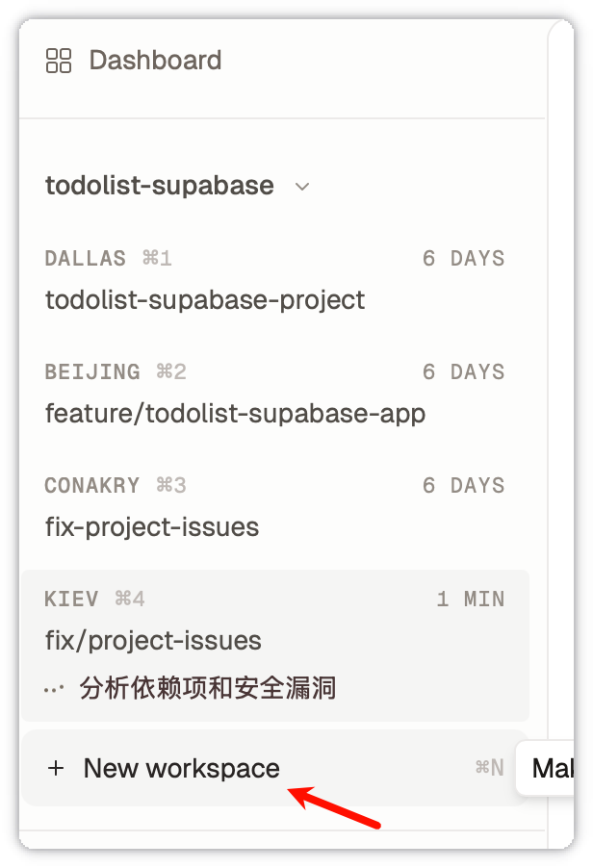Switch to the BEIJING workspace
Viewport: 593px width, 868px height.
pyautogui.click(x=92, y=371)
